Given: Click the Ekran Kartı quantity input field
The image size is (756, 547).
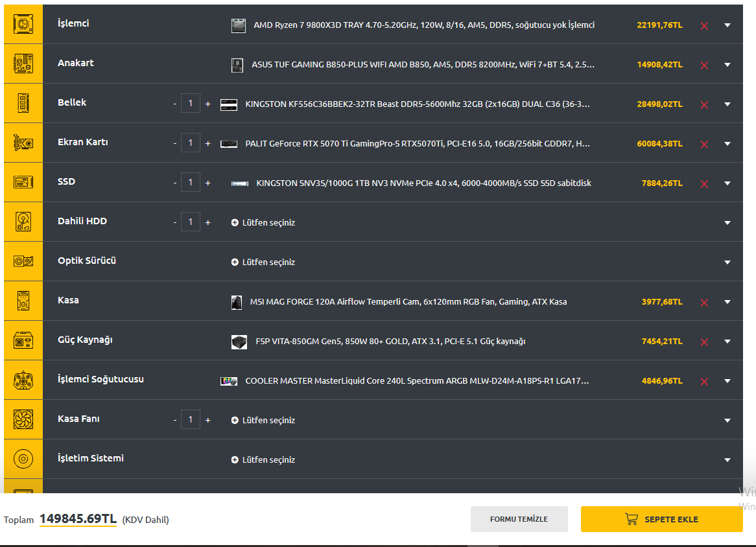Looking at the screenshot, I should tap(191, 143).
